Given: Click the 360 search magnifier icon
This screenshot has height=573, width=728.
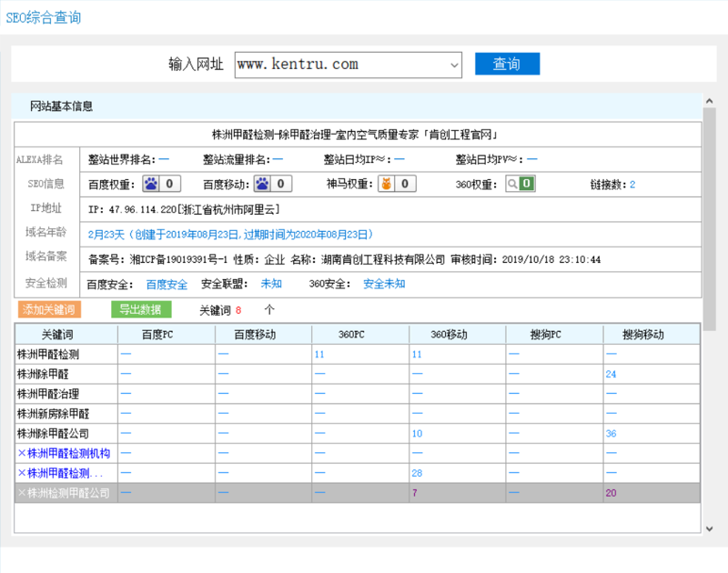Looking at the screenshot, I should (x=512, y=184).
